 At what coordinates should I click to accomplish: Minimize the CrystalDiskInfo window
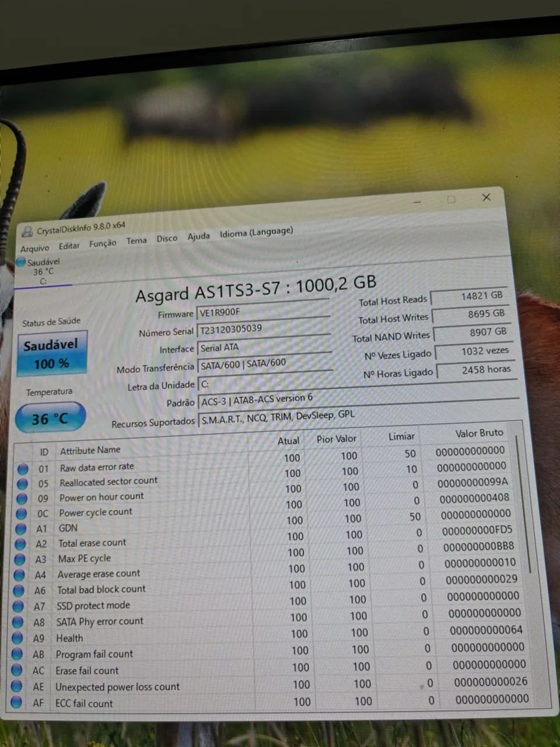pos(417,202)
